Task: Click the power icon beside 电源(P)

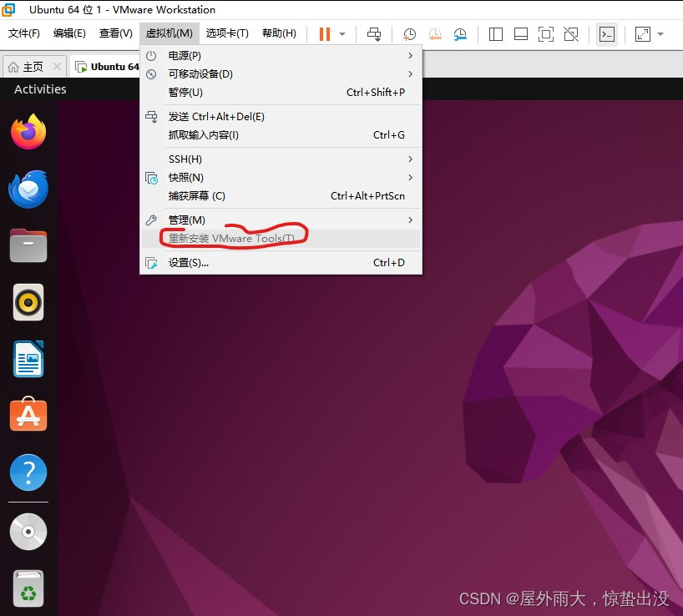Action: [151, 56]
